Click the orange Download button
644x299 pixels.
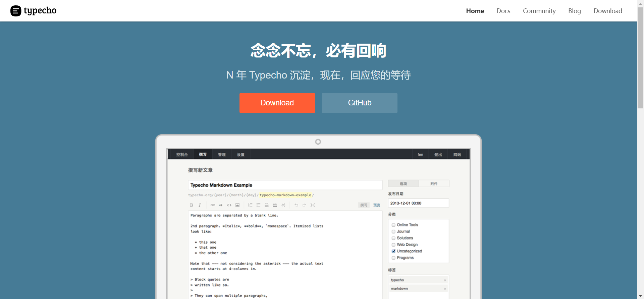pyautogui.click(x=277, y=103)
